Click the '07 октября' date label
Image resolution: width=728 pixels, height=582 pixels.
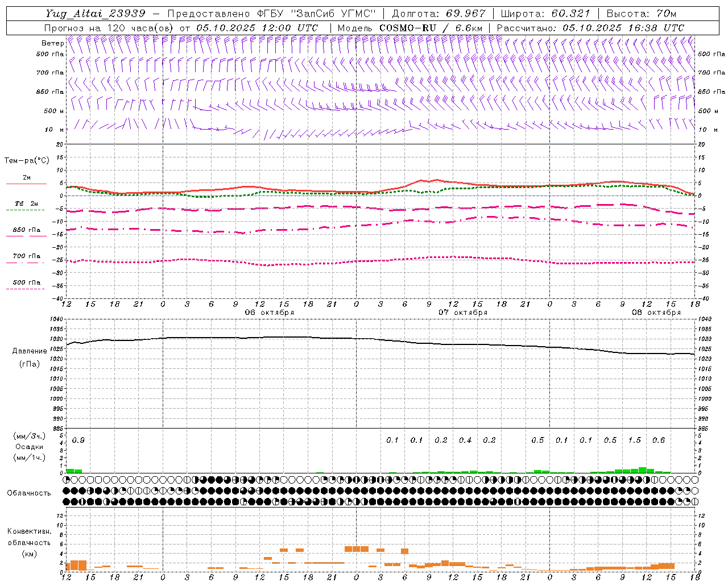[x=463, y=312]
